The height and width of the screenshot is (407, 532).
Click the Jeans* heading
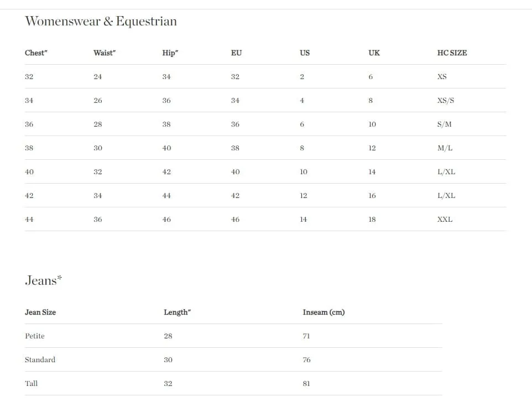click(44, 280)
